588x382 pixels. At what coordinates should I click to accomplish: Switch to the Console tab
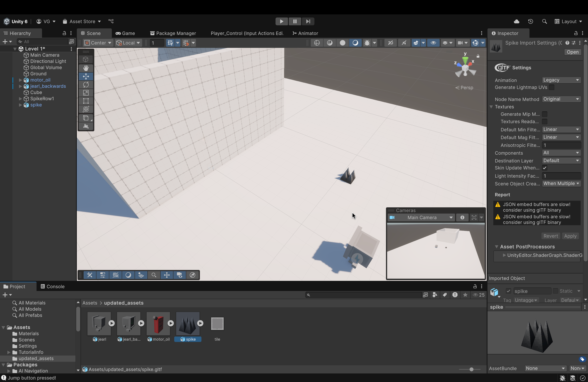[x=52, y=287]
